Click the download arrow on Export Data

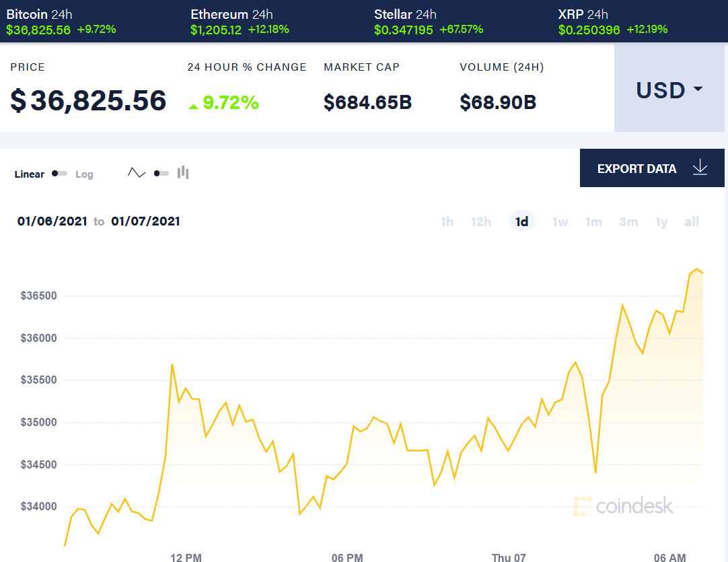(x=700, y=168)
